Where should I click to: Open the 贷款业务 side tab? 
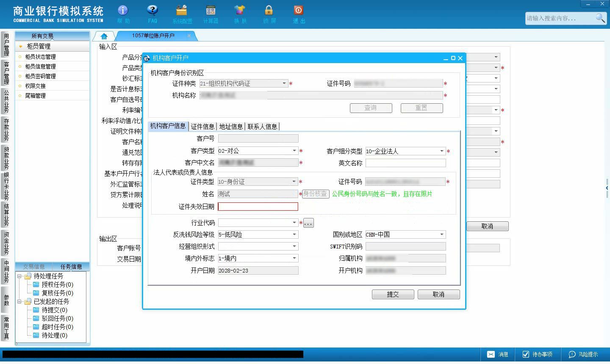(6, 157)
